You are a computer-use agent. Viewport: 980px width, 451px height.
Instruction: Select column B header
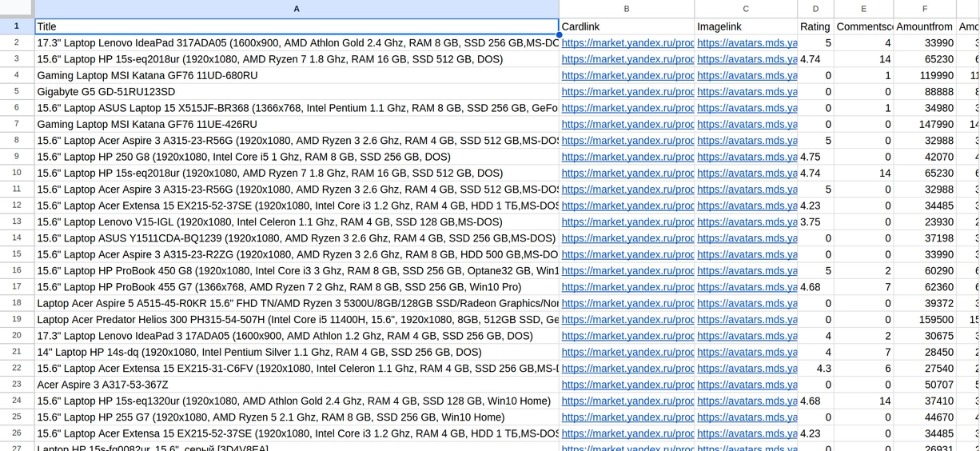pos(627,9)
